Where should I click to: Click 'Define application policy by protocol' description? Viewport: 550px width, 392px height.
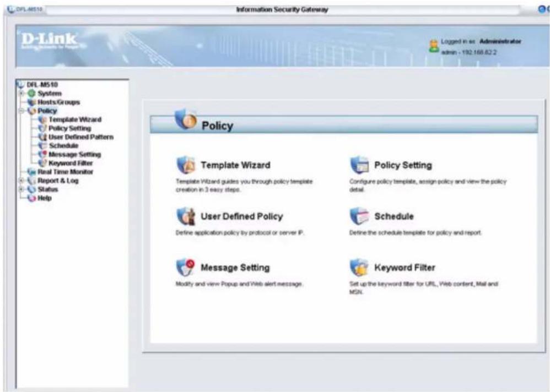point(240,232)
